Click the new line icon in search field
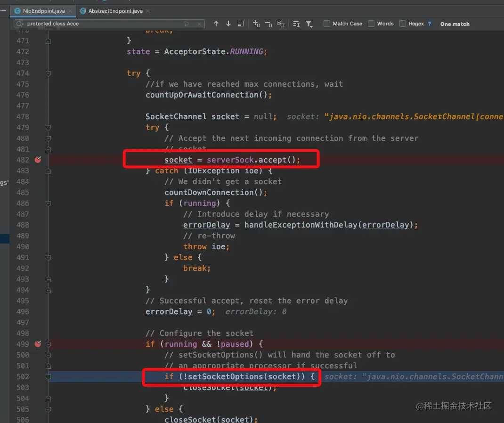The height and width of the screenshot is (423, 504). pyautogui.click(x=187, y=24)
